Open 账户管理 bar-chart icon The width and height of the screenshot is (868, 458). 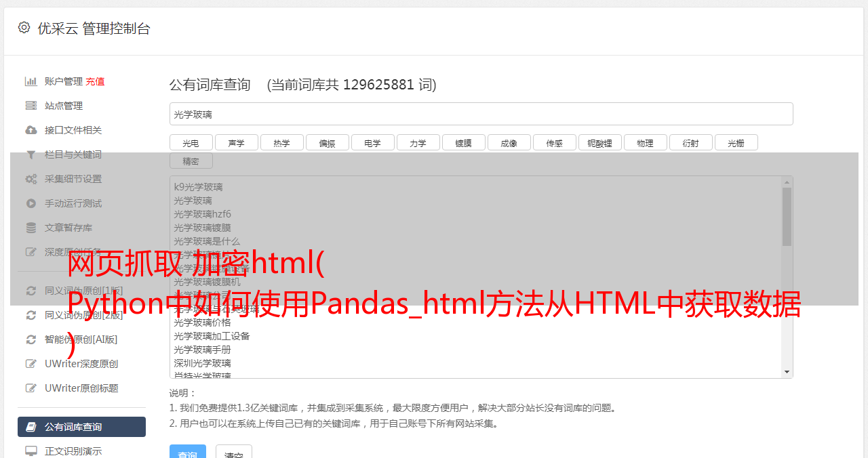click(x=31, y=81)
